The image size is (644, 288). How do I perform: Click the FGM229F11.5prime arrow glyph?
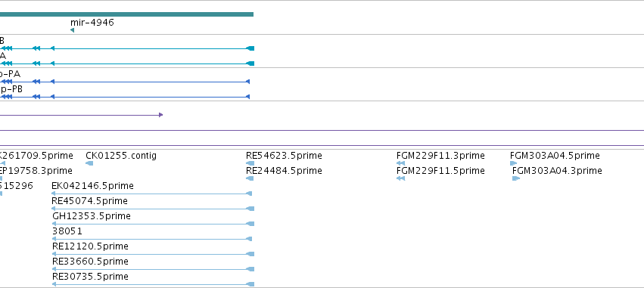[401, 178]
